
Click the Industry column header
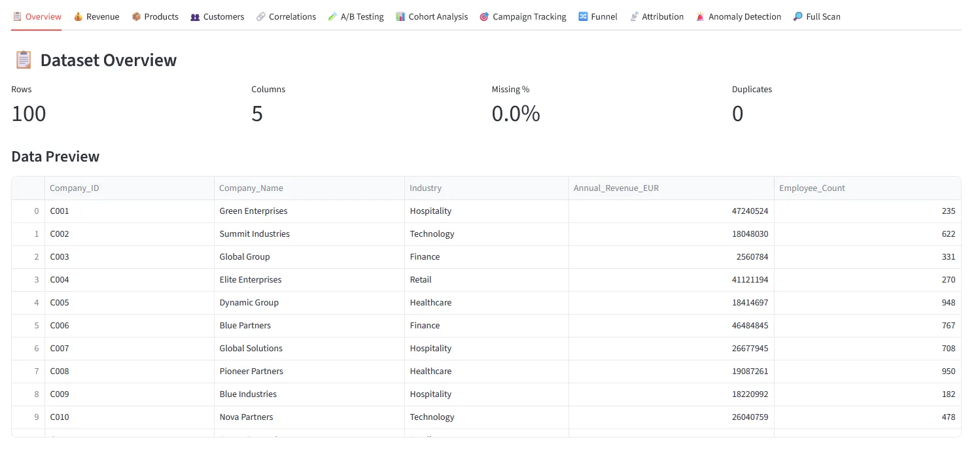click(426, 188)
